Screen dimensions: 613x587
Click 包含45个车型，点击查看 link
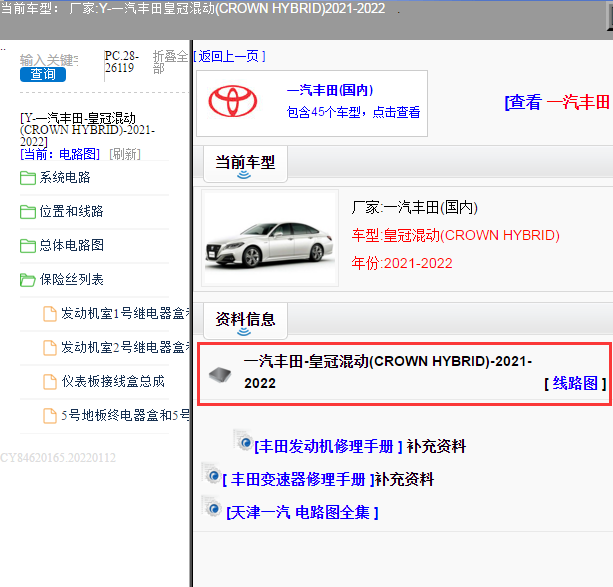[x=353, y=112]
